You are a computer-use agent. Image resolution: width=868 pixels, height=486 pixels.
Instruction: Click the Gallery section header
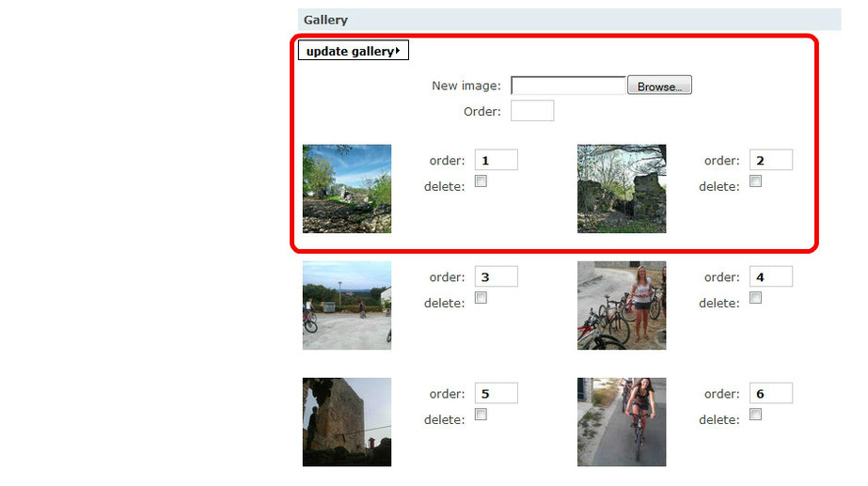pos(569,20)
